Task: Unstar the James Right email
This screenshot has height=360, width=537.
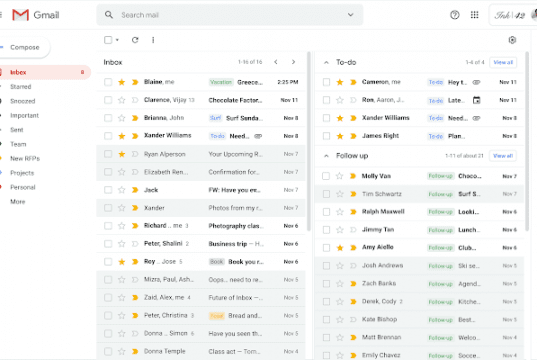Action: pos(340,136)
